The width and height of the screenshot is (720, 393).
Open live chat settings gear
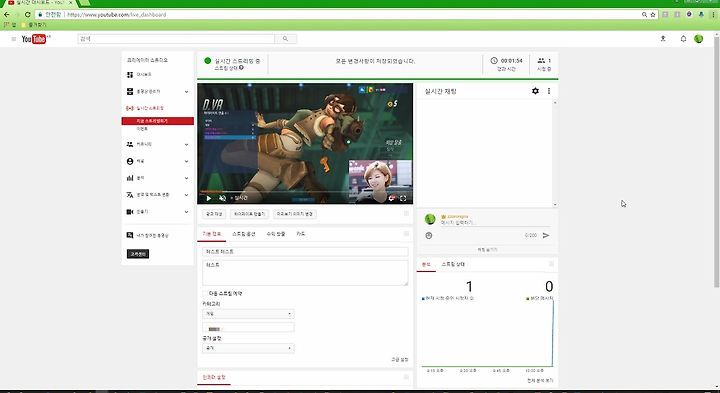[535, 91]
